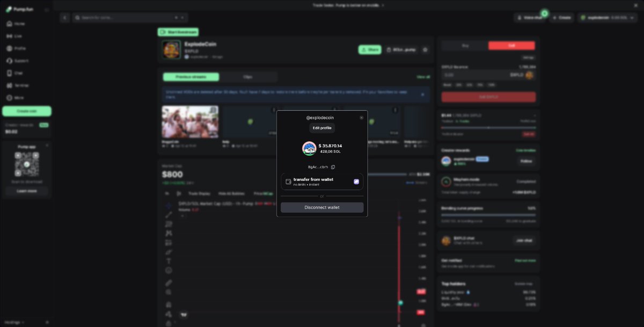
Task: Click the Phantom wallet purple icon
Action: [356, 181]
